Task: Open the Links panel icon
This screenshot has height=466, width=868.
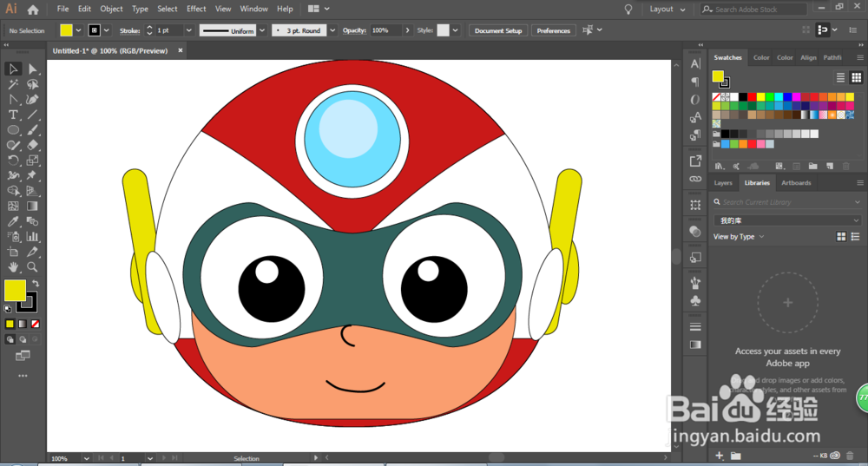Action: click(695, 179)
